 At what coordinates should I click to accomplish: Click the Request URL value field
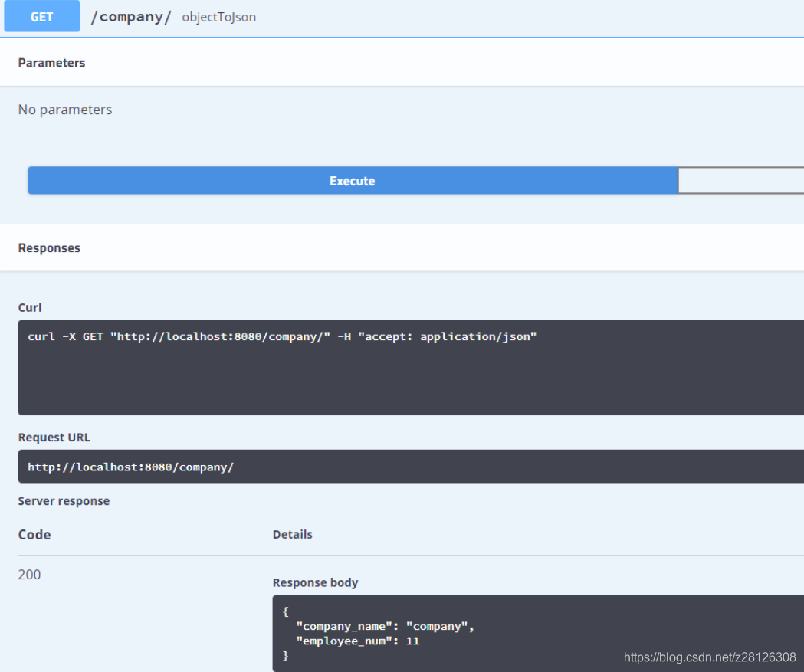[x=130, y=467]
